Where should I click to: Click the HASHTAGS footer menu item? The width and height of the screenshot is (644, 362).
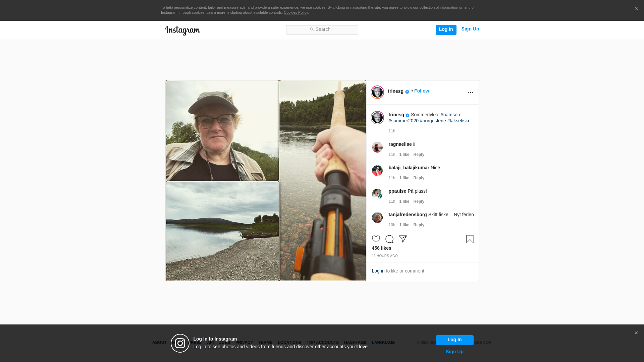pos(355,343)
